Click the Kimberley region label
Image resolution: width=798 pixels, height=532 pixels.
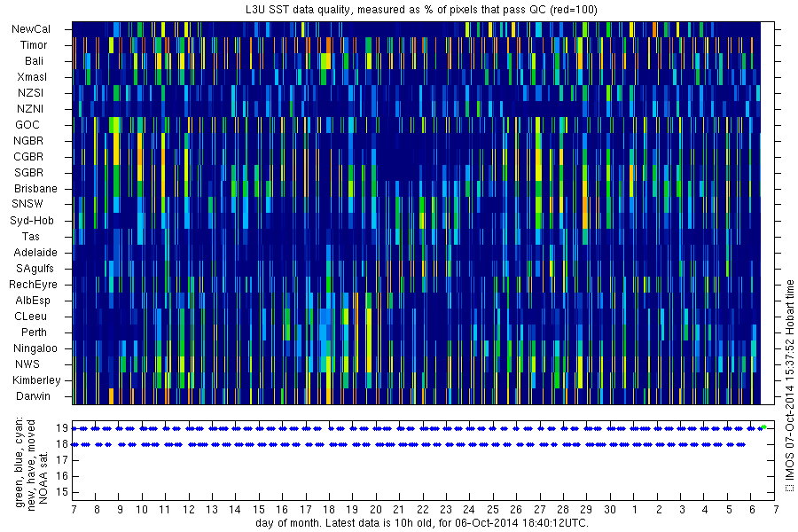pyautogui.click(x=36, y=379)
